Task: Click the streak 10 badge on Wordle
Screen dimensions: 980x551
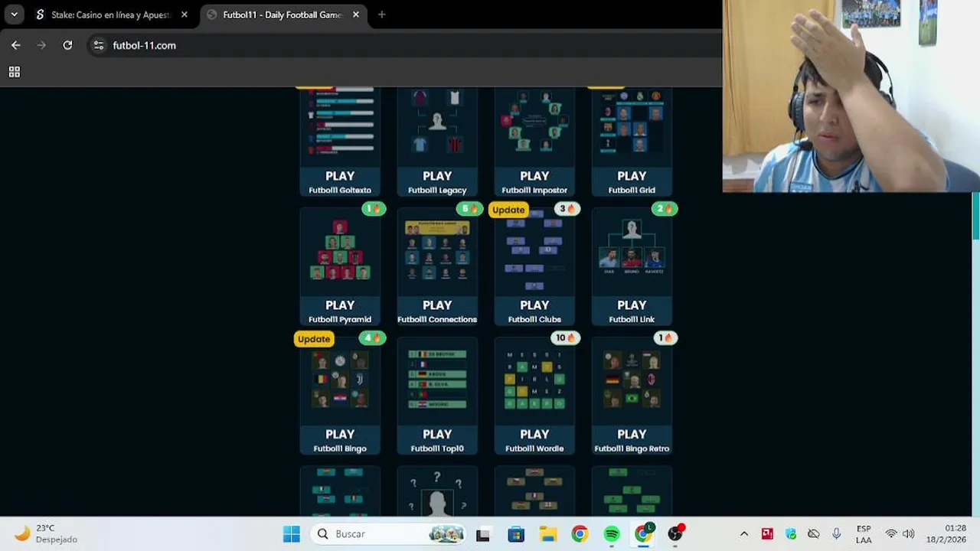Action: click(x=566, y=338)
